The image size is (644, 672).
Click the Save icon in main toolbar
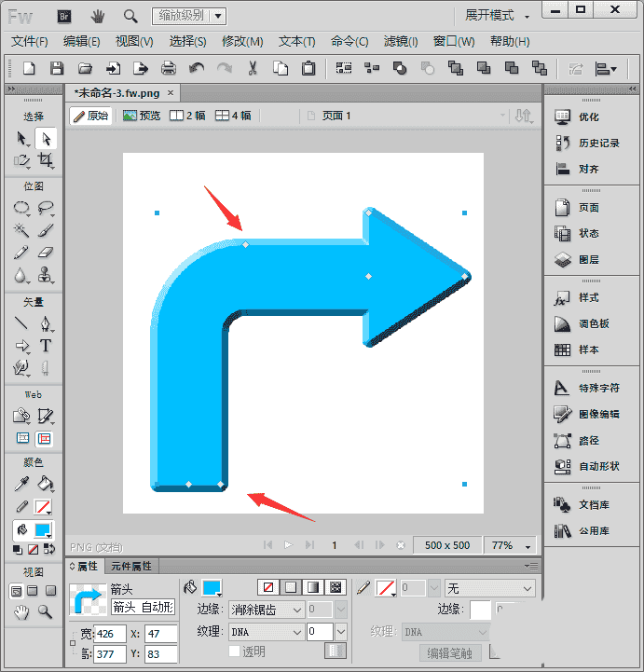(x=57, y=68)
